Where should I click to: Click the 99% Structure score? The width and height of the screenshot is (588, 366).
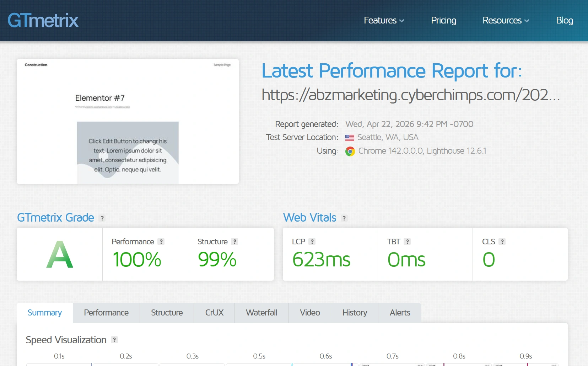pyautogui.click(x=217, y=260)
